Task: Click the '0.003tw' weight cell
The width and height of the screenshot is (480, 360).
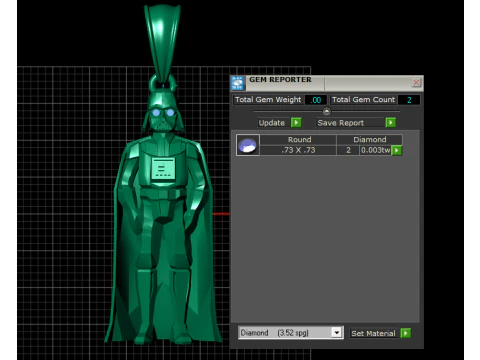Action: (x=375, y=150)
